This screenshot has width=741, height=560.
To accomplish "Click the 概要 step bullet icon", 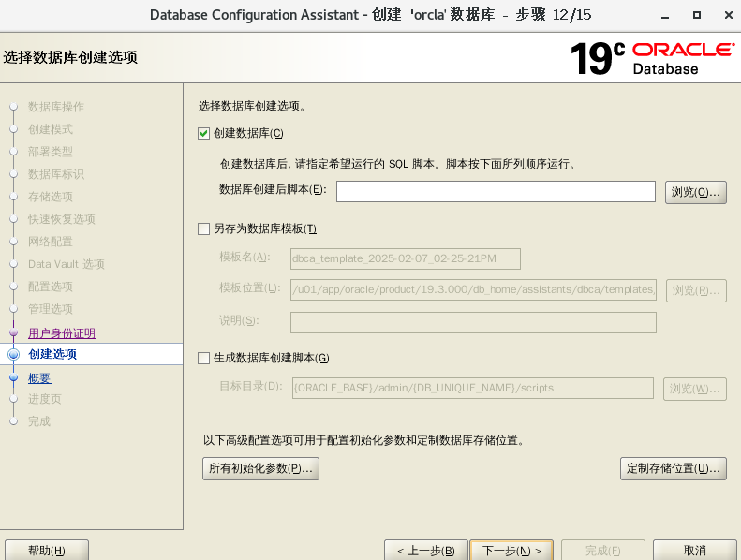I will (x=13, y=377).
